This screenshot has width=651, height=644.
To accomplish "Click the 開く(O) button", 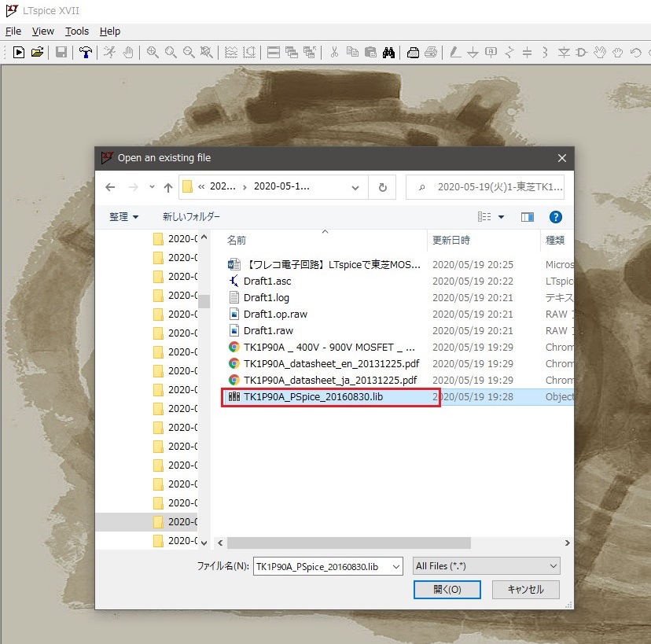I will [x=447, y=589].
